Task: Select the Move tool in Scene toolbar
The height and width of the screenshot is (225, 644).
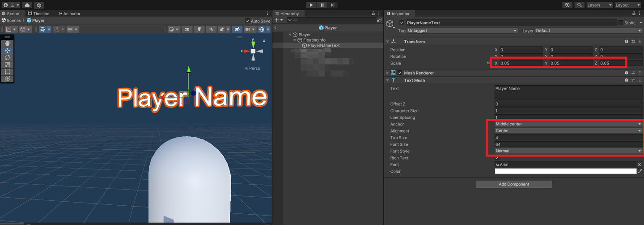Action: point(7,51)
